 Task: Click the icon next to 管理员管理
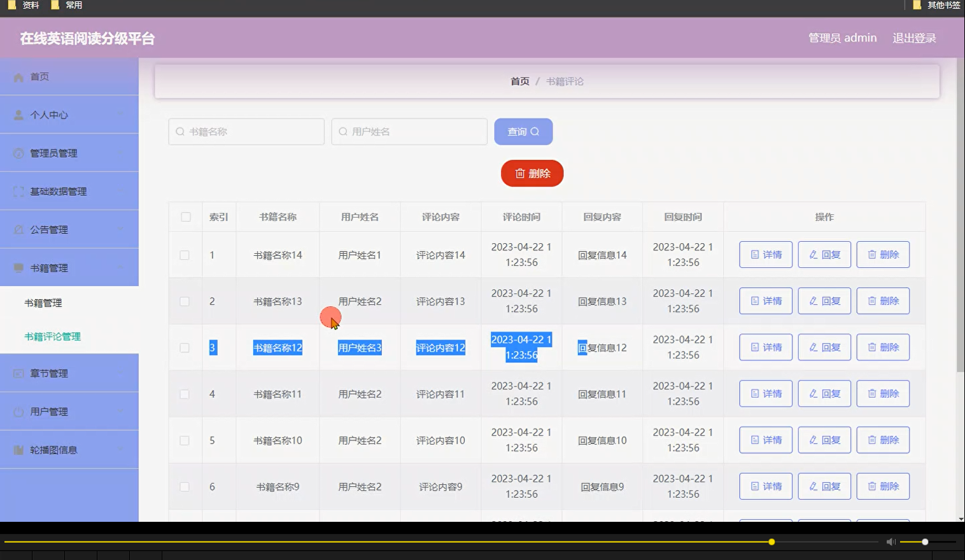click(19, 153)
